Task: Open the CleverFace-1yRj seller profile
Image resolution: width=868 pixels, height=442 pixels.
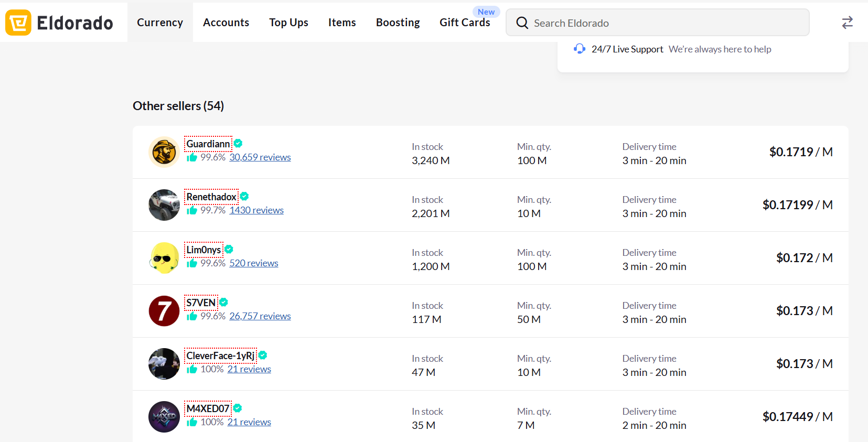Action: point(220,355)
